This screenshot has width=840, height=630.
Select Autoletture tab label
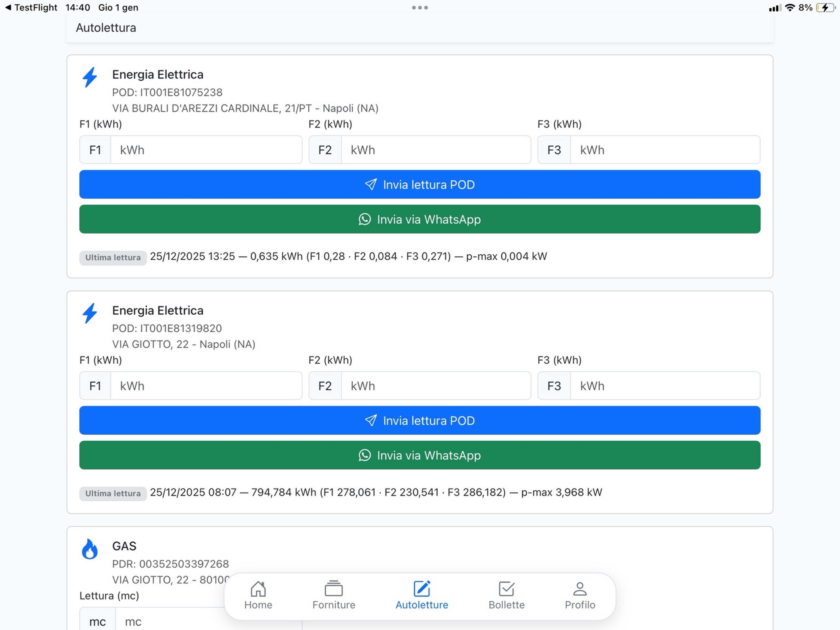pos(422,605)
